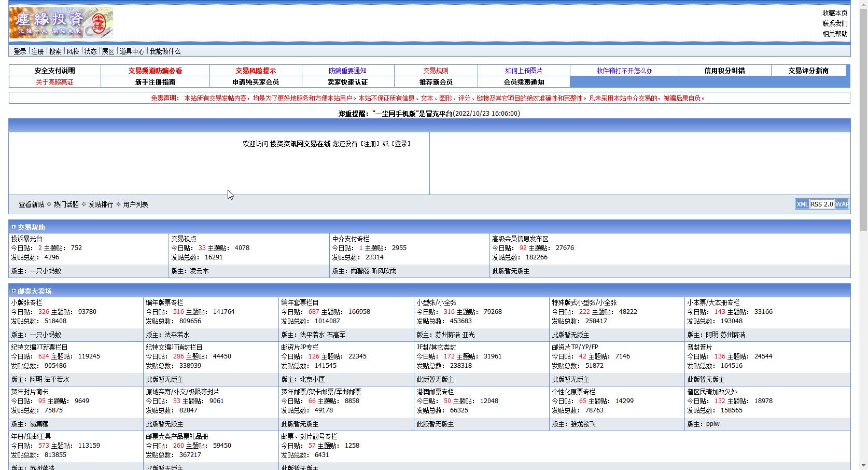
Task: Open 卖家快速认证 link
Action: (347, 82)
